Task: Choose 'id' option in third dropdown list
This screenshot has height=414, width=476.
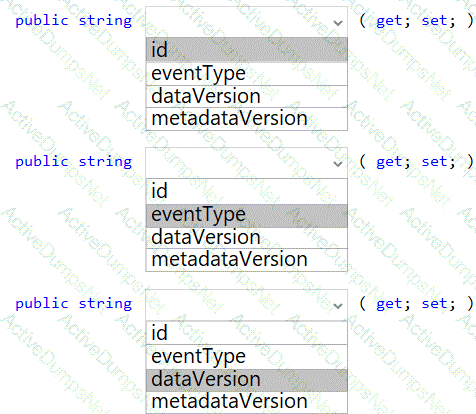Action: point(247,332)
